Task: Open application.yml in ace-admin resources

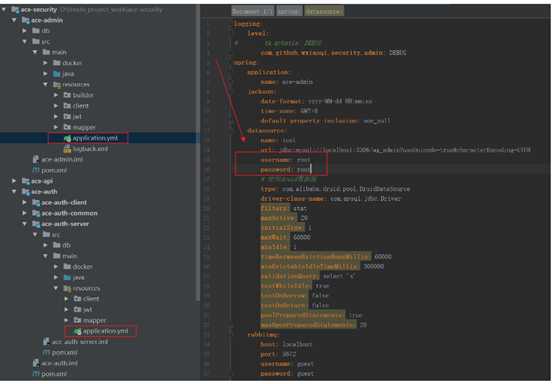Action: click(x=95, y=138)
